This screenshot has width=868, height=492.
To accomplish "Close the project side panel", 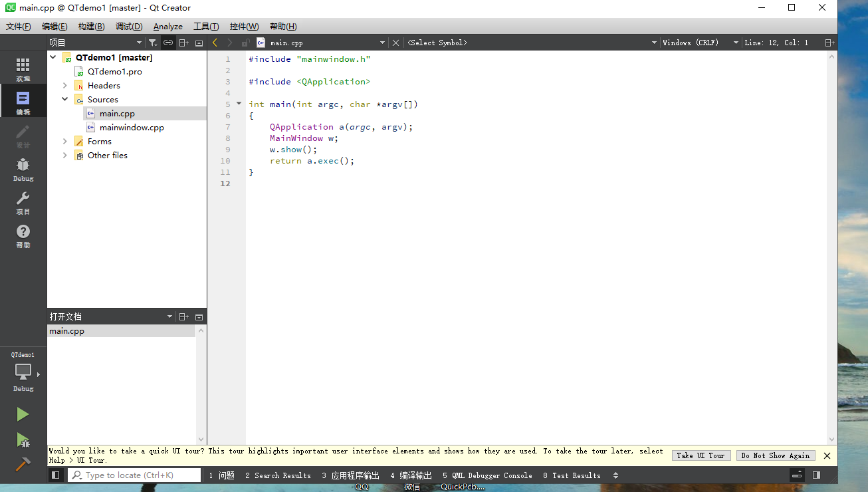I will click(x=199, y=43).
